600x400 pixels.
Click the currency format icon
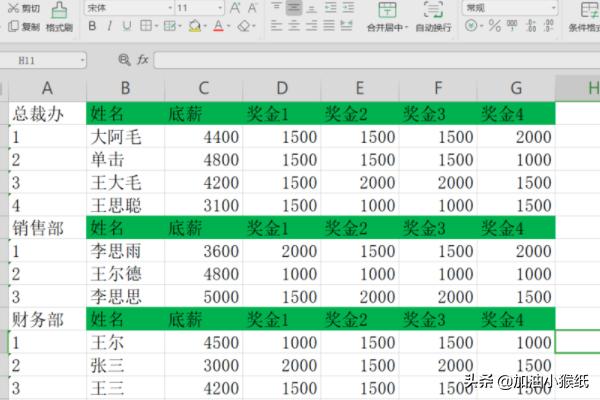point(471,26)
